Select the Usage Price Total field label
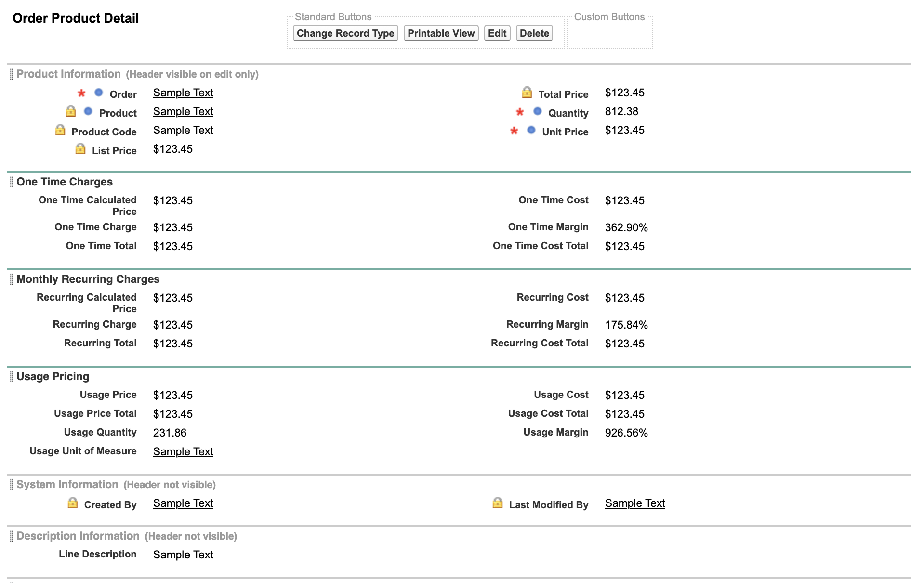The image size is (924, 583). point(95,413)
